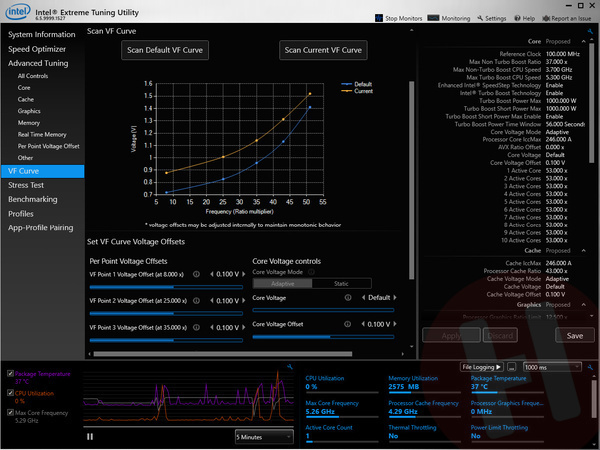Click Core Voltage Offset slider
The height and width of the screenshot is (450, 600).
[x=323, y=337]
